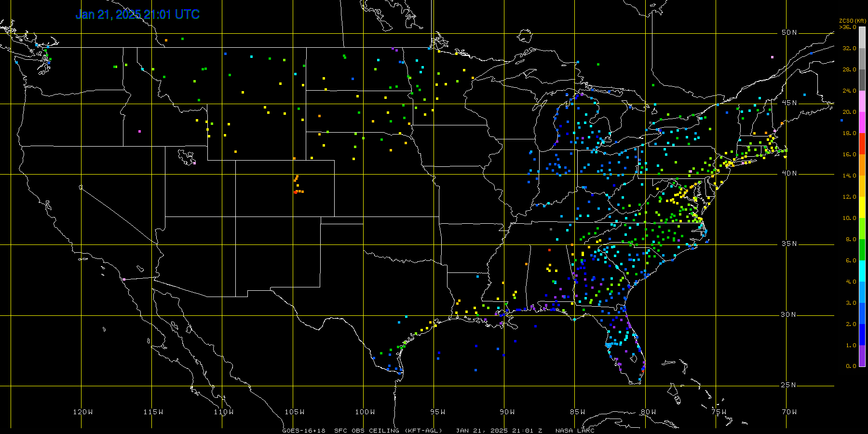The height and width of the screenshot is (434, 868).
Task: Click the '2.0' legend label
Action: pyautogui.click(x=851, y=324)
